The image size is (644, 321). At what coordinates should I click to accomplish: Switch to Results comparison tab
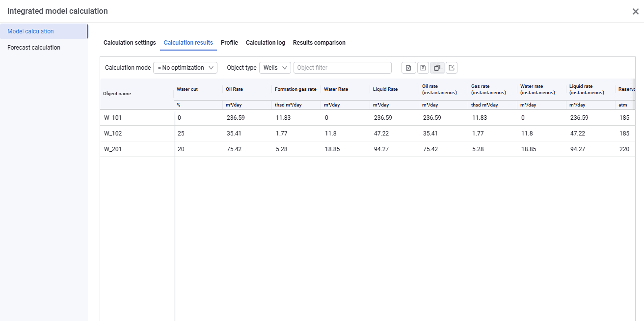319,43
